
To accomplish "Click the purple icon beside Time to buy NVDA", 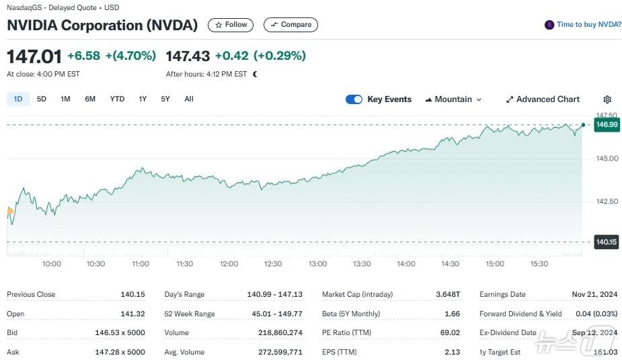I will click(x=549, y=25).
